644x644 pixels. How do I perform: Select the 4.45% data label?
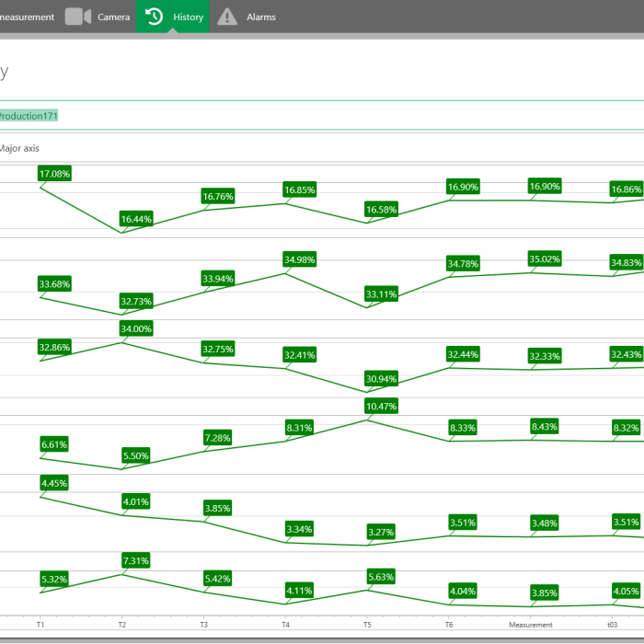click(54, 483)
